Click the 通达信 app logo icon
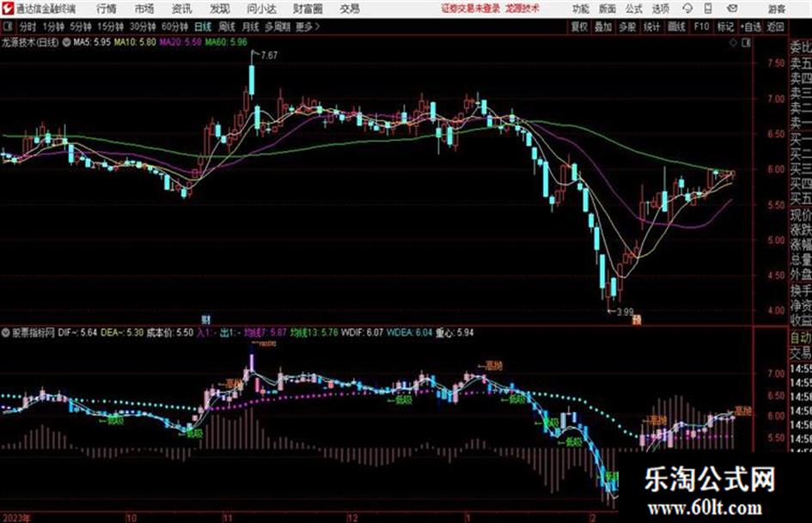Screen dimensions: 812x523 click(8, 9)
